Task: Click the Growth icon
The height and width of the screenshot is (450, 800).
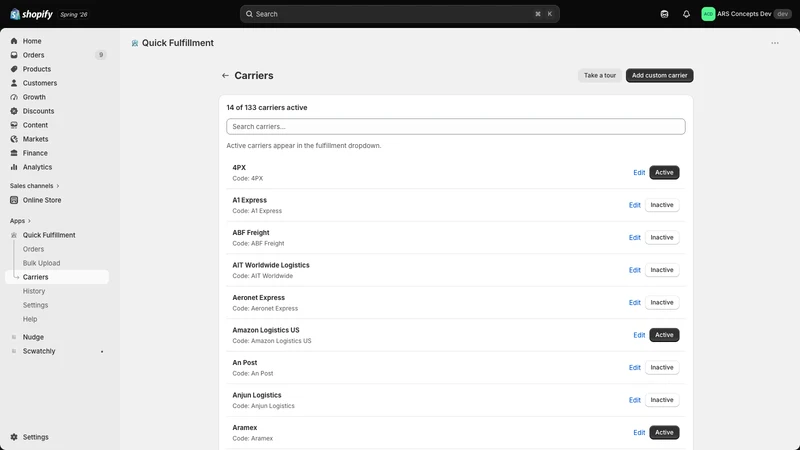Action: pyautogui.click(x=14, y=97)
